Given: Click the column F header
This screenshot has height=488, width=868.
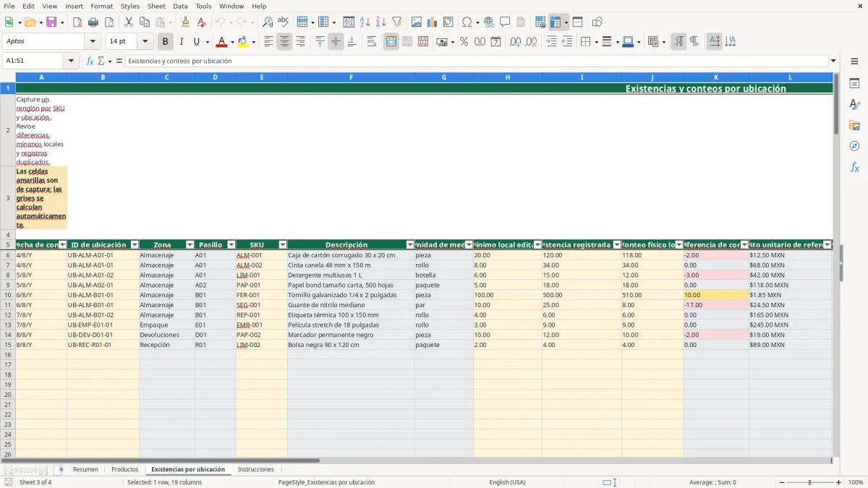Looking at the screenshot, I should click(x=351, y=77).
